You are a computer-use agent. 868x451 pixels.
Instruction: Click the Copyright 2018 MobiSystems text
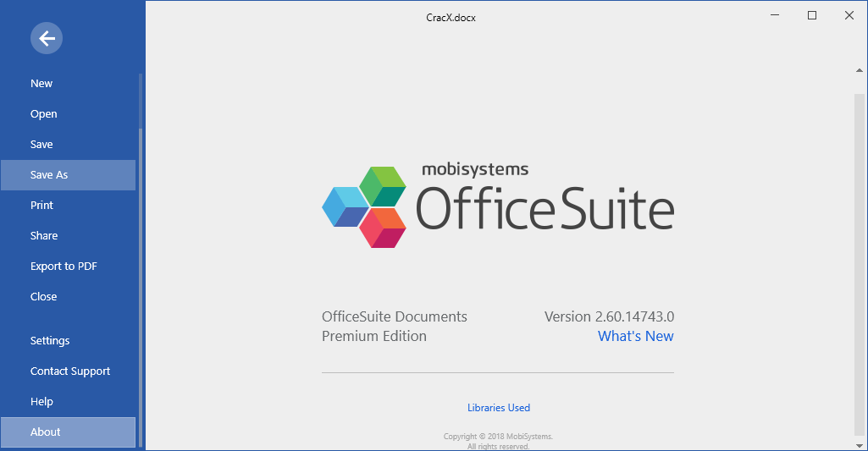[x=498, y=437]
